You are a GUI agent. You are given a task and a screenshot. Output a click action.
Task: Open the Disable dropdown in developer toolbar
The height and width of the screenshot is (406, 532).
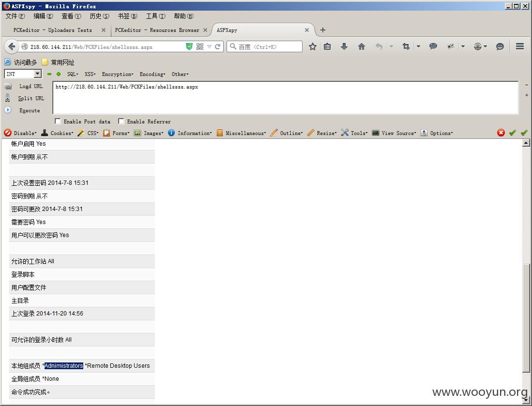point(20,133)
